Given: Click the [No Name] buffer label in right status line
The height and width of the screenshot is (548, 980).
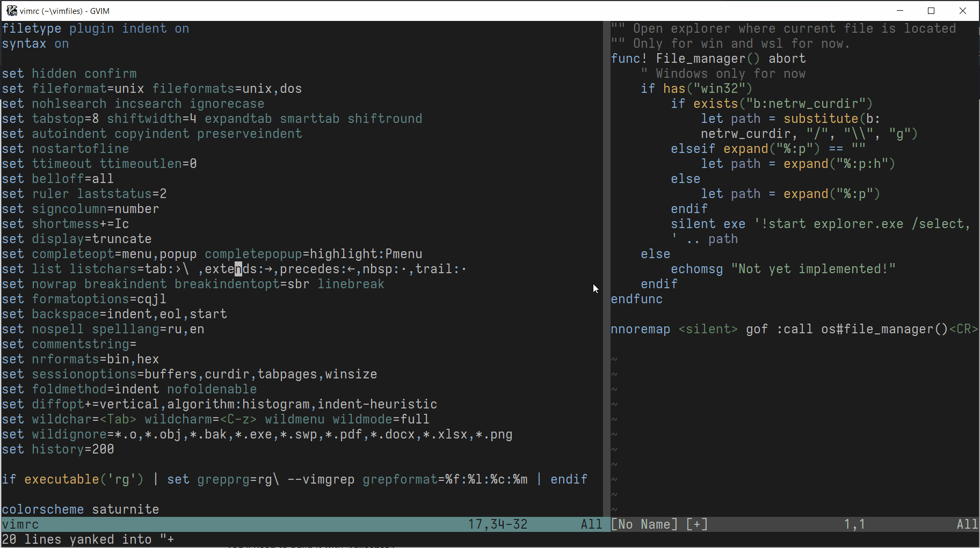Looking at the screenshot, I should coord(644,524).
